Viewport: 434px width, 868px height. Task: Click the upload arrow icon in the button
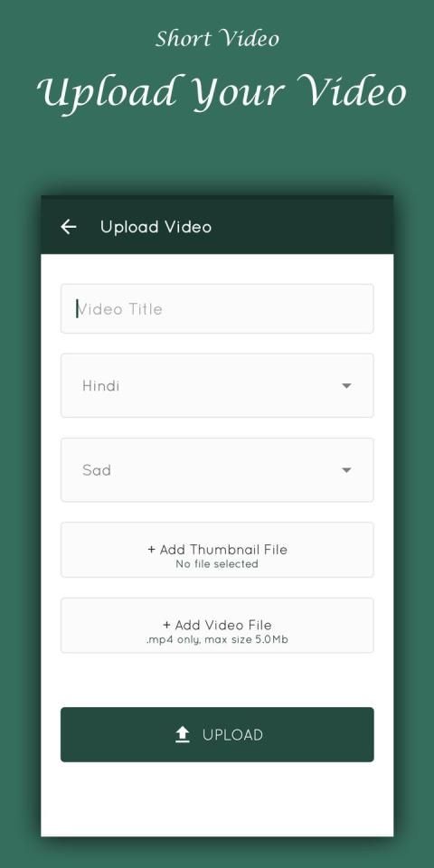(182, 734)
